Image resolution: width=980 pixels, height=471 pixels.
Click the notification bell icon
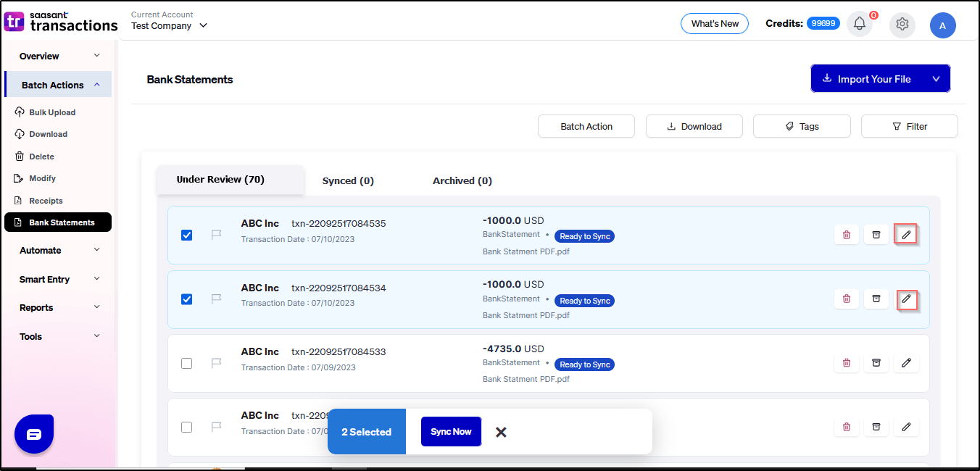tap(860, 24)
